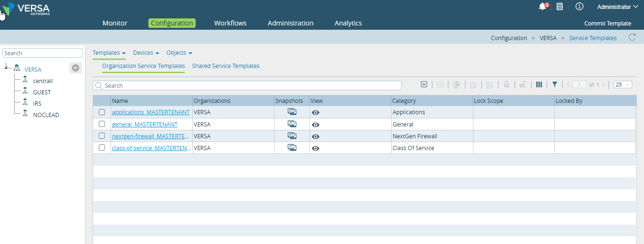Image resolution: width=644 pixels, height=244 pixels.
Task: Open the Configuration tab
Action: 172,23
